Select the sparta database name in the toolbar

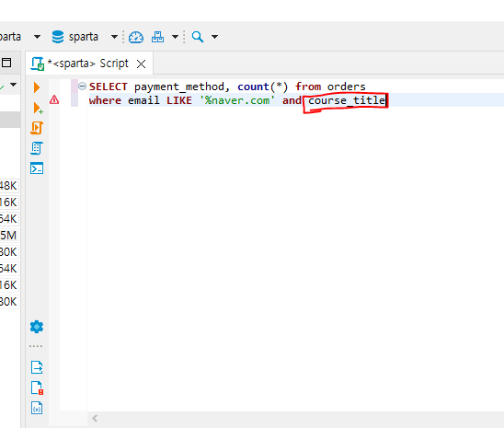pyautogui.click(x=84, y=37)
